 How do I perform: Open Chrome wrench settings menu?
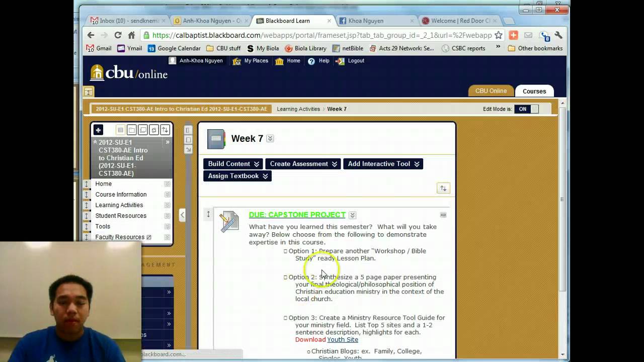(x=558, y=35)
